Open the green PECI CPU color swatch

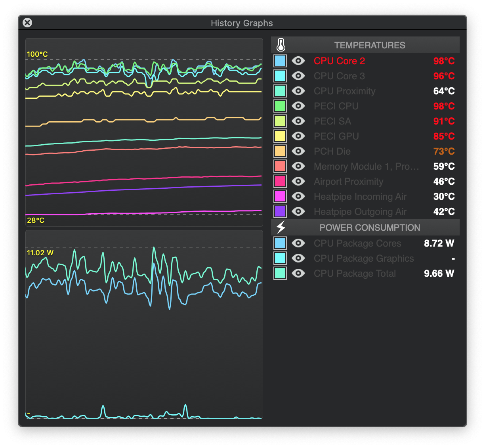280,106
